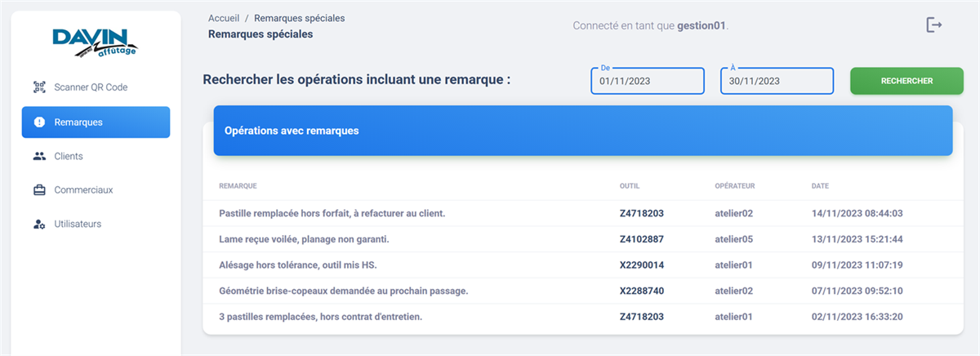Click the Remarques exclamation icon
The height and width of the screenshot is (356, 980).
(39, 122)
